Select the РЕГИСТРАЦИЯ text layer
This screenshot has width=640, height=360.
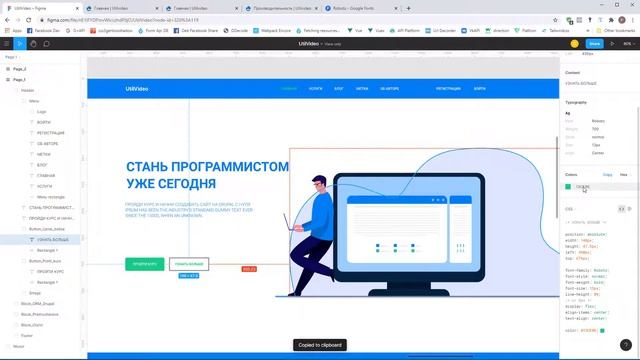tap(51, 133)
